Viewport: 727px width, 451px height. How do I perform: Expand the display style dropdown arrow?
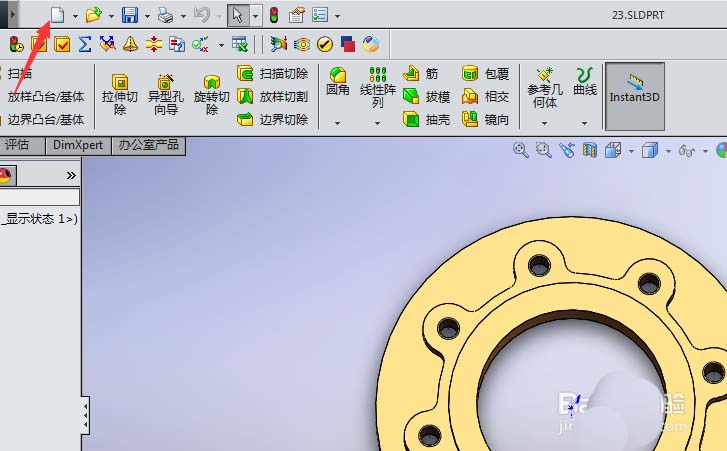point(667,151)
